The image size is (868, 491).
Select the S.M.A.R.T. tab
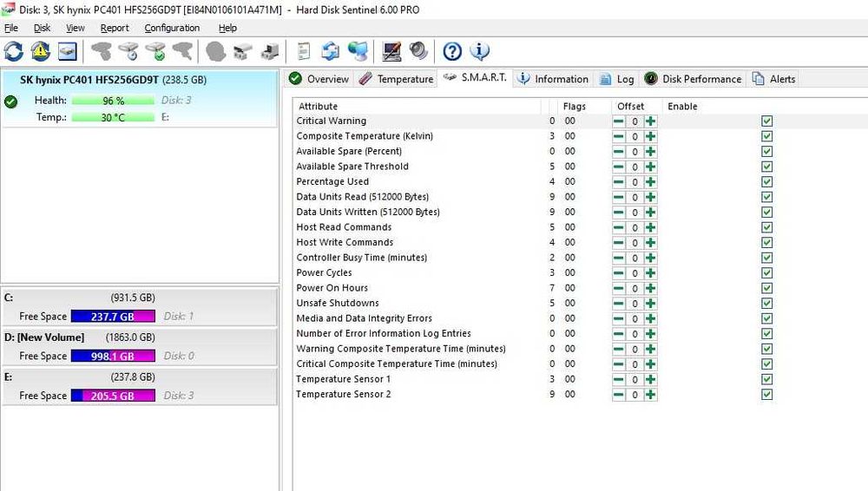click(x=475, y=77)
